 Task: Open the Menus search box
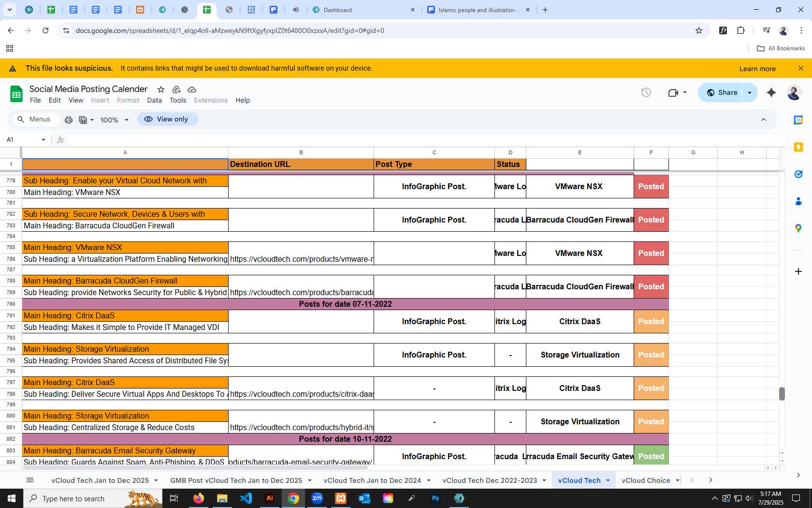[35, 119]
